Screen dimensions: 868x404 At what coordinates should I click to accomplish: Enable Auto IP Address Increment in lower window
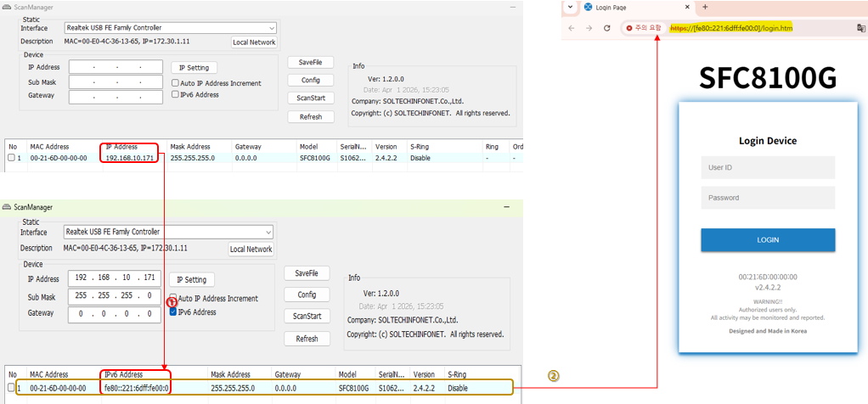pyautogui.click(x=173, y=298)
